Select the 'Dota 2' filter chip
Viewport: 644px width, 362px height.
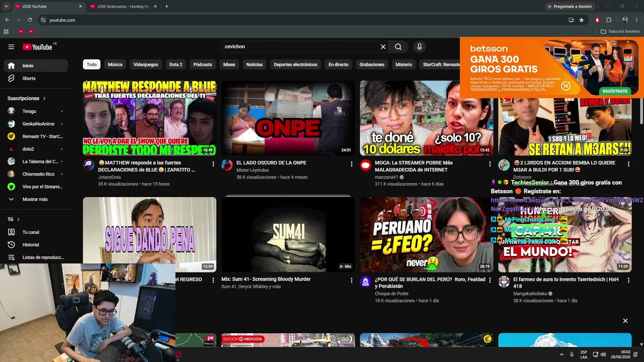click(x=176, y=64)
